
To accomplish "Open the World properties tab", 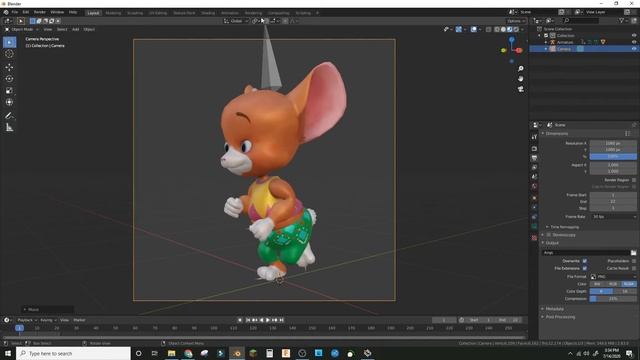I will (534, 186).
